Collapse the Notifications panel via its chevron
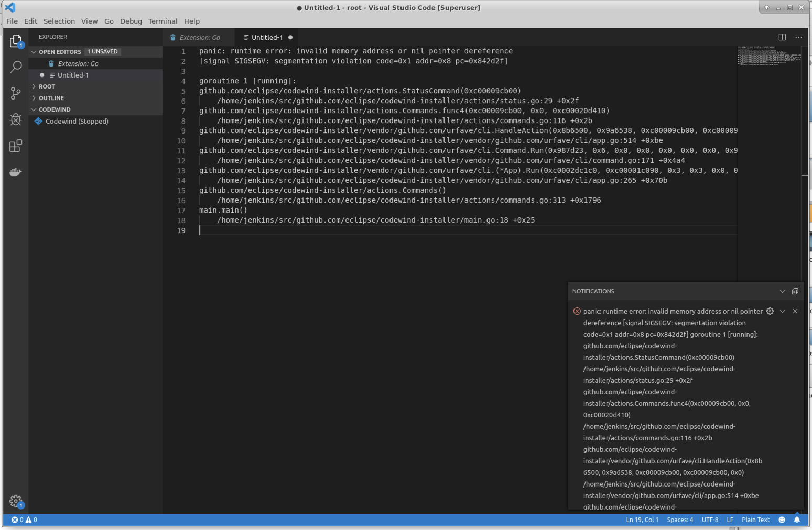Screen dimensions: 812x530 pos(782,291)
